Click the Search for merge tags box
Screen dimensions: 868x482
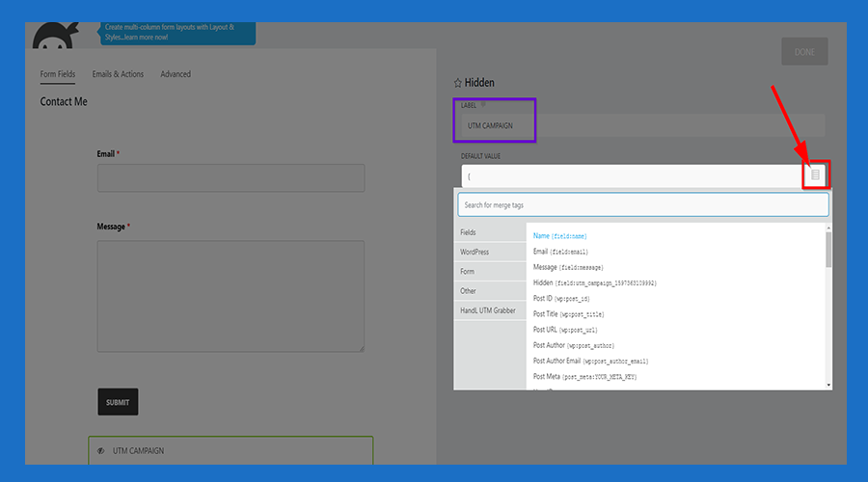tap(642, 204)
